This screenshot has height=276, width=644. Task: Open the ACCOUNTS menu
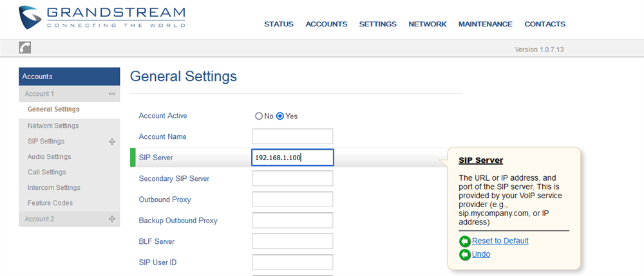(x=326, y=24)
